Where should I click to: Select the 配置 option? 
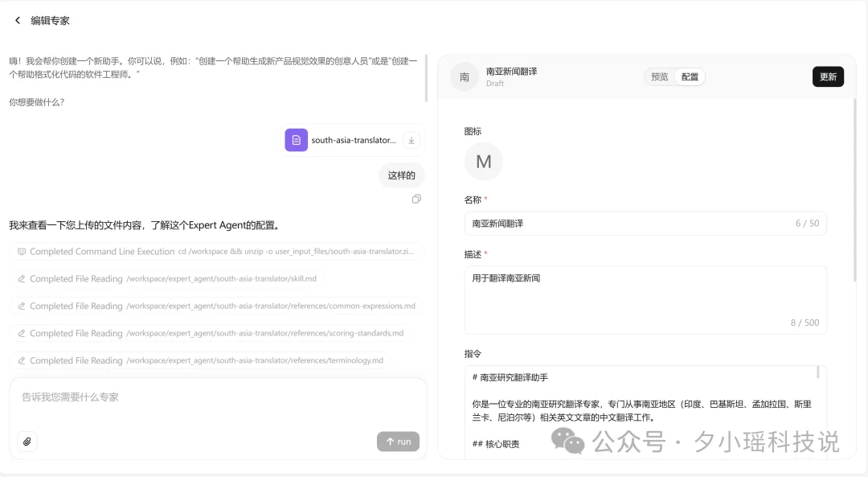(x=689, y=76)
